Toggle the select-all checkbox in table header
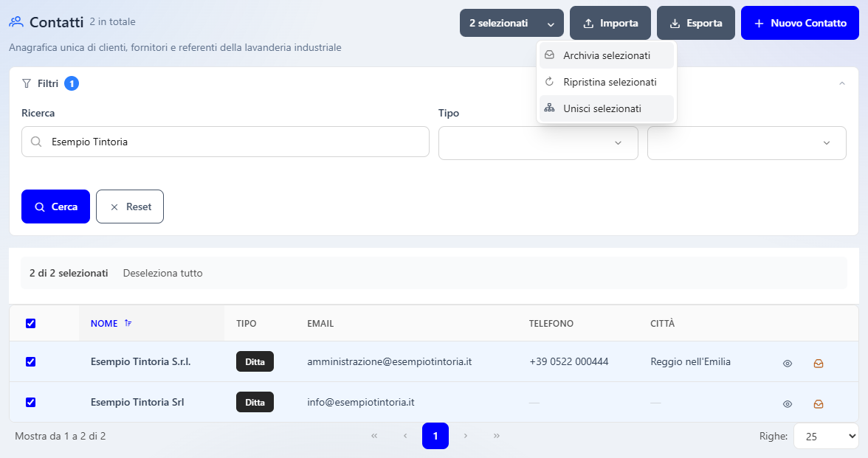Image resolution: width=868 pixels, height=458 pixels. pyautogui.click(x=30, y=323)
